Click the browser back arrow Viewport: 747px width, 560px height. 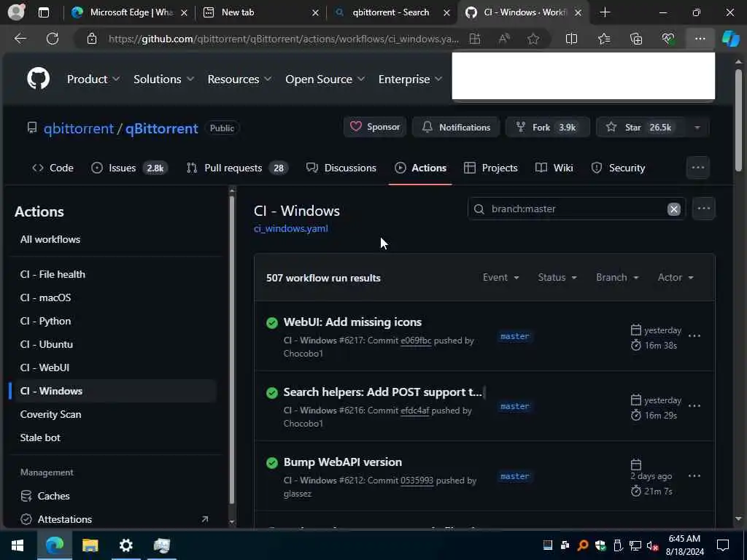pos(20,39)
